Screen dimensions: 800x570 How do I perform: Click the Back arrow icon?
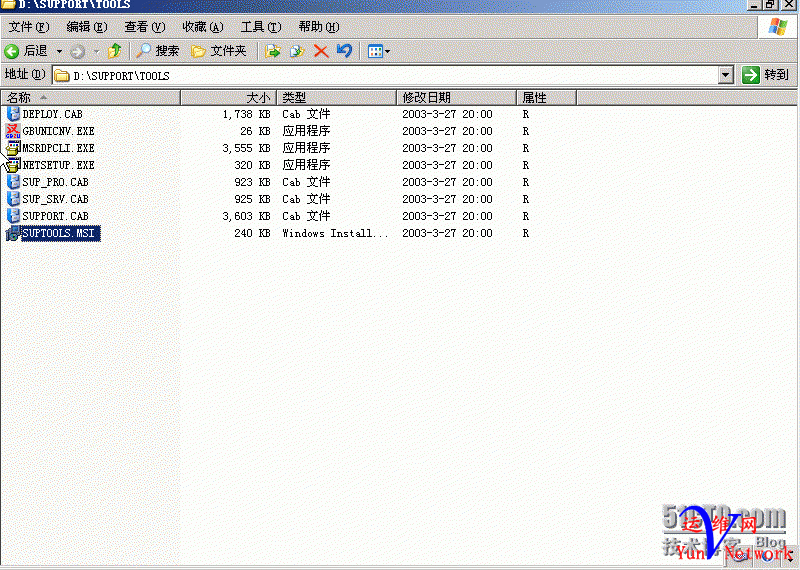coord(11,51)
